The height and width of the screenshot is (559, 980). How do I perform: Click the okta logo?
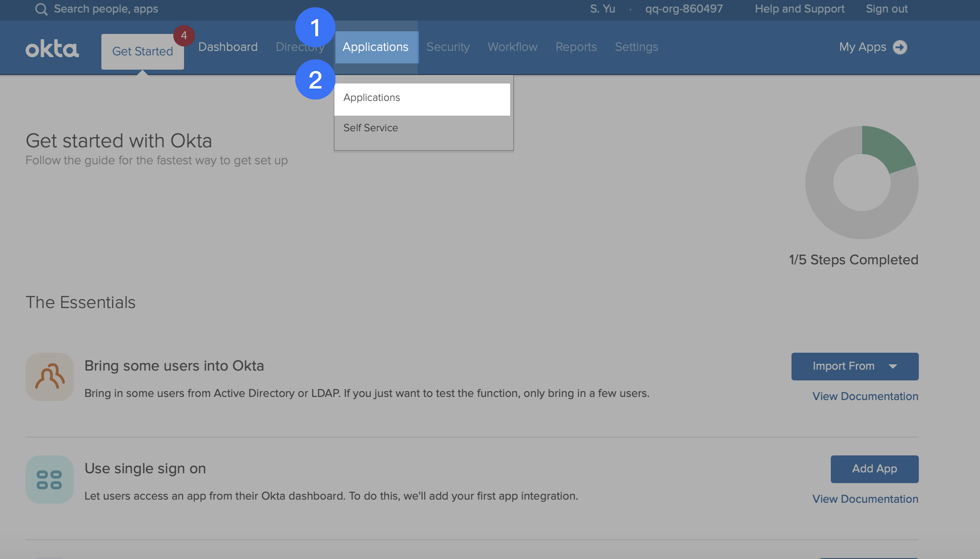pyautogui.click(x=52, y=48)
